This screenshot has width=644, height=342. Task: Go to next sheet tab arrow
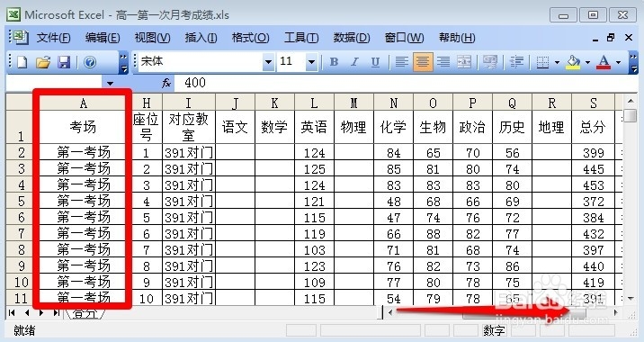click(41, 313)
